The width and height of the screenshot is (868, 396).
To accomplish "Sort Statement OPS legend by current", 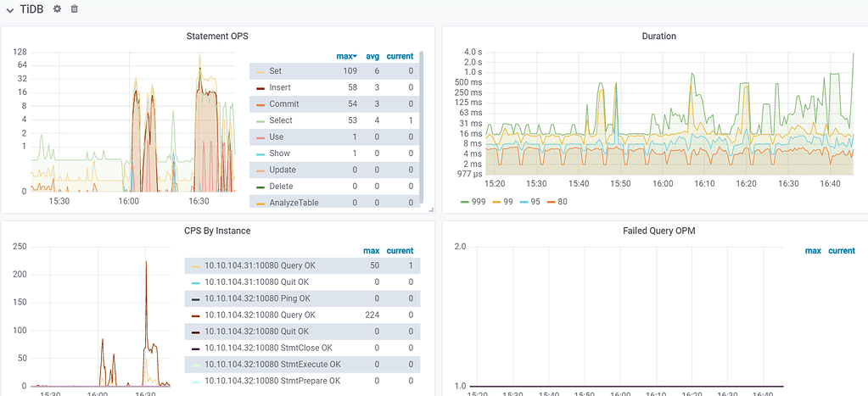I will (x=400, y=56).
